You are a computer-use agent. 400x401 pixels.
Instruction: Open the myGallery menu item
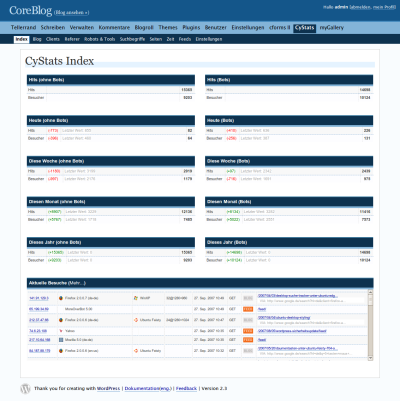(332, 28)
